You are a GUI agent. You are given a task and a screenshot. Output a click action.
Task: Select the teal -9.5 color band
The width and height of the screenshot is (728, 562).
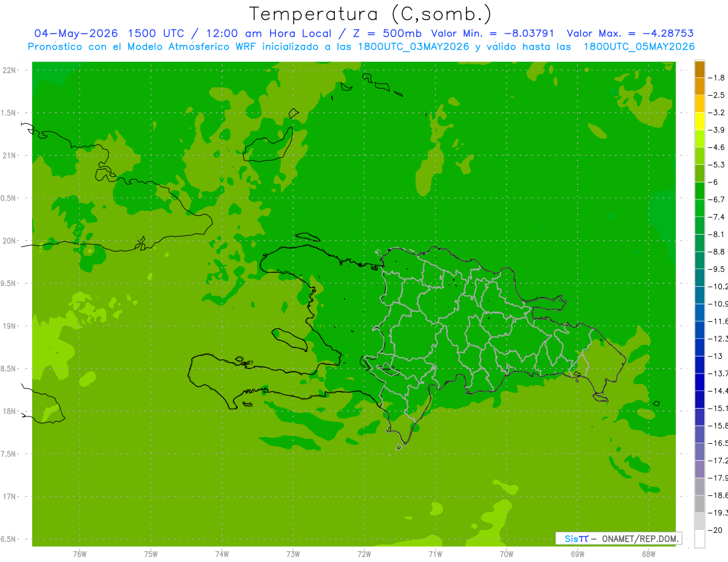pos(699,260)
